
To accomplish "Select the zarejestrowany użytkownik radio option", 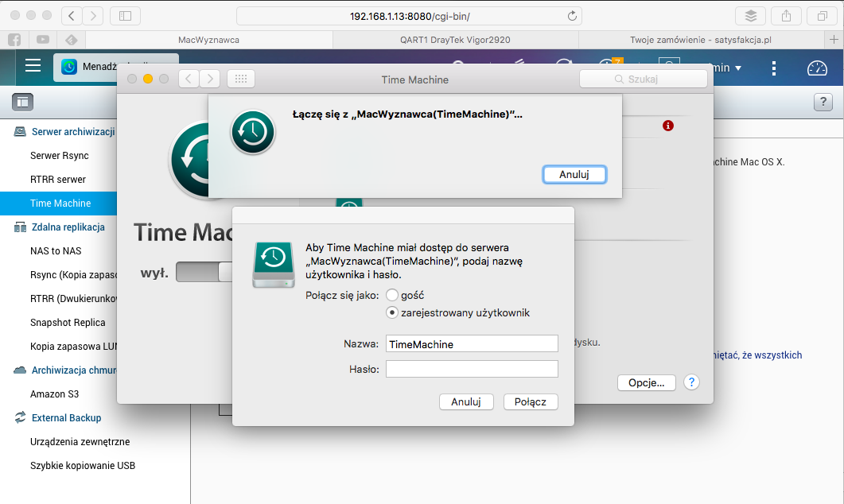I will point(392,312).
